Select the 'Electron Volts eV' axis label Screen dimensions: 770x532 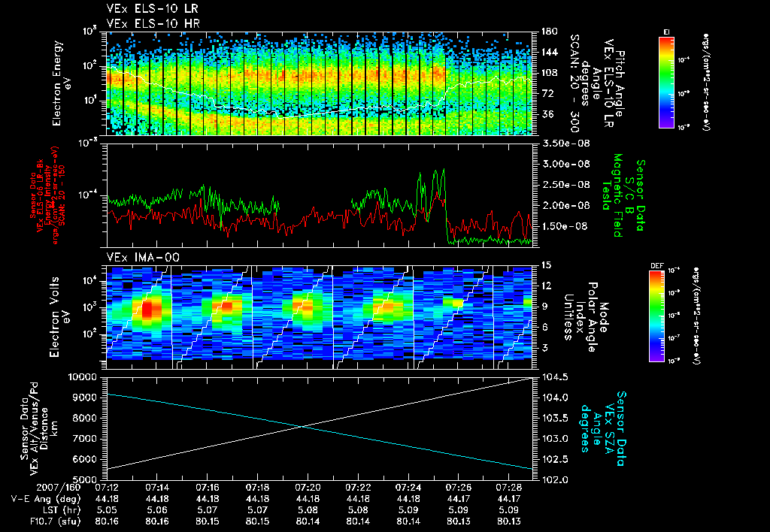[x=59, y=317]
